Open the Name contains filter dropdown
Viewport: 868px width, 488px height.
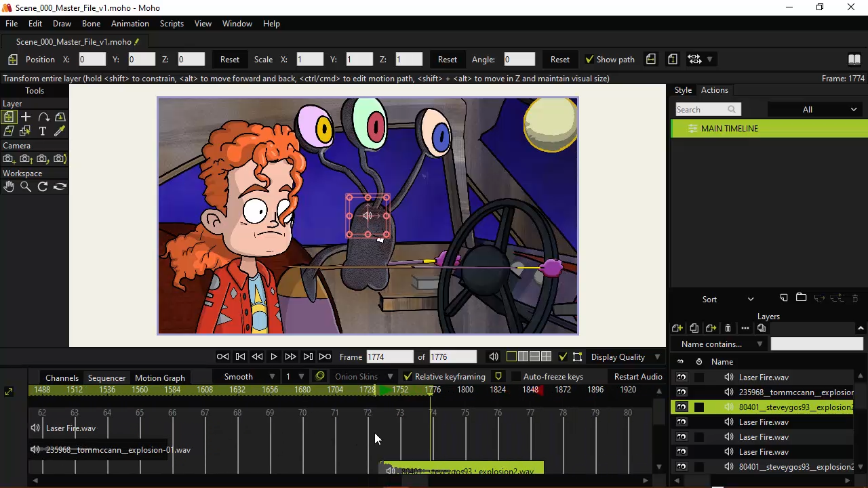point(722,344)
